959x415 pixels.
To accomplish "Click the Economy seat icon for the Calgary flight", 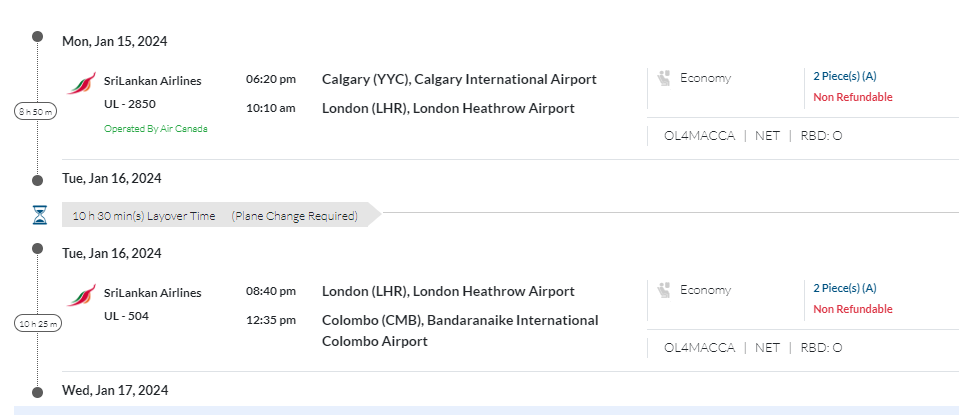I will [x=664, y=78].
